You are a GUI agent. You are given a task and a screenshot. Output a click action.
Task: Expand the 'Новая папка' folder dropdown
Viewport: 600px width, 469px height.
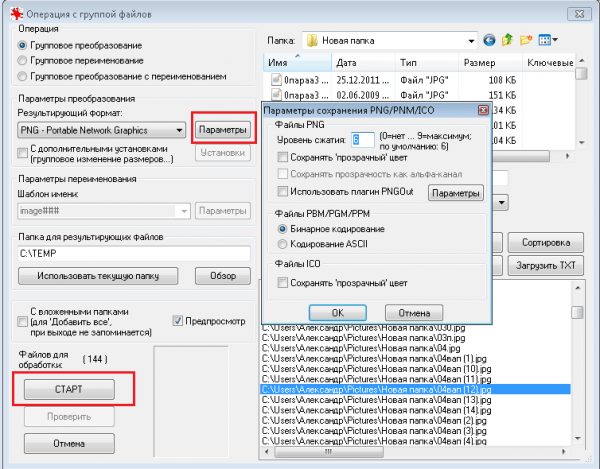(x=468, y=41)
